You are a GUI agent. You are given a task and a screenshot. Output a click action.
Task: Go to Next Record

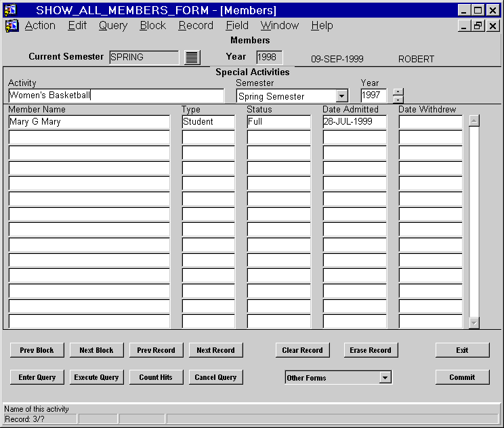pyautogui.click(x=215, y=350)
